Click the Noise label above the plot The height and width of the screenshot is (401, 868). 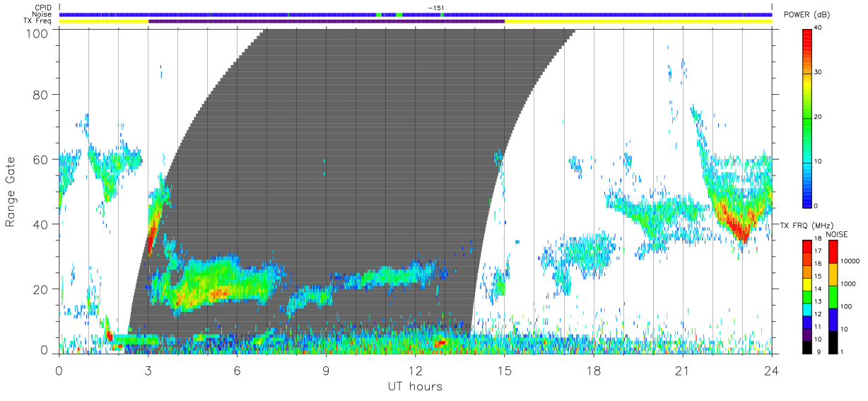coord(42,14)
